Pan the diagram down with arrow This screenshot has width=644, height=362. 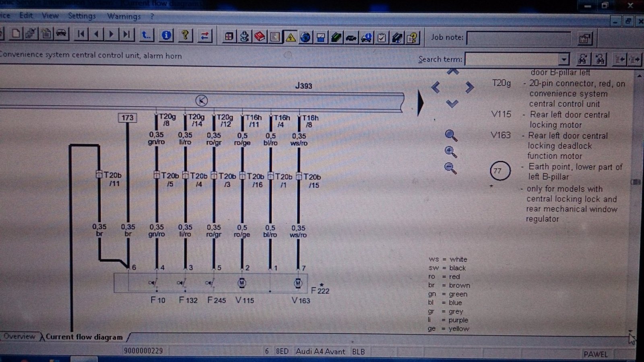(x=452, y=103)
